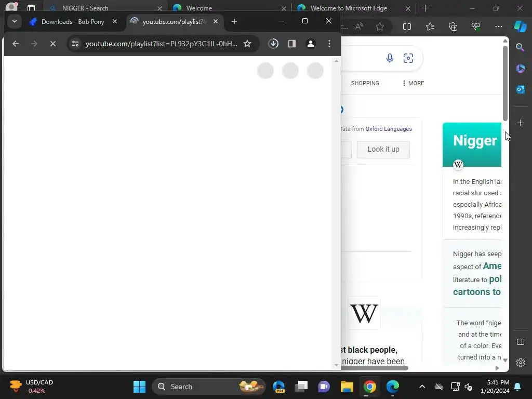Image resolution: width=532 pixels, height=399 pixels.
Task: Click the Wikipedia logo thumbnail
Action: tap(364, 313)
